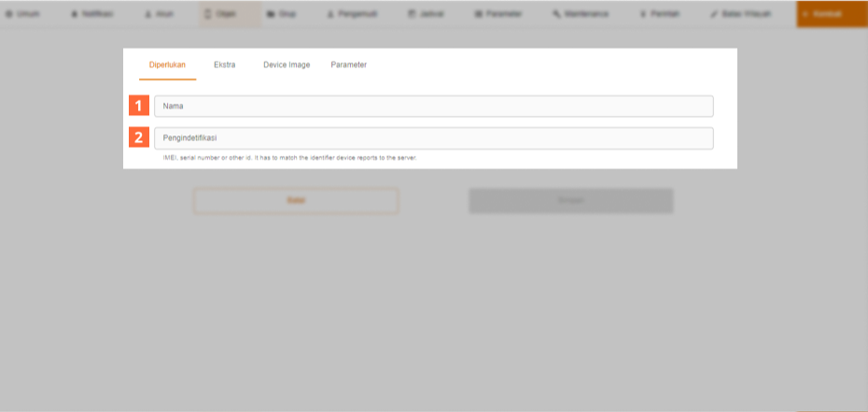Switch to the Diperlukan tab

click(x=167, y=65)
